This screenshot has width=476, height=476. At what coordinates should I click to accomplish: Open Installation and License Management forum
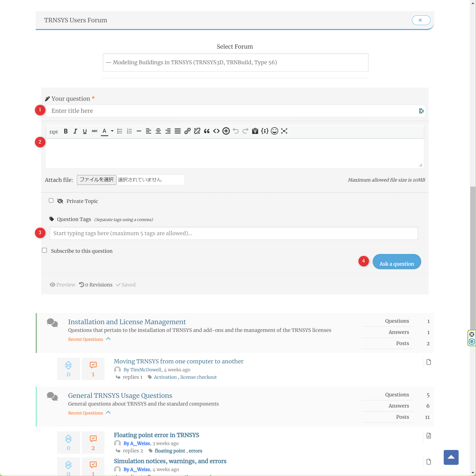point(127,322)
